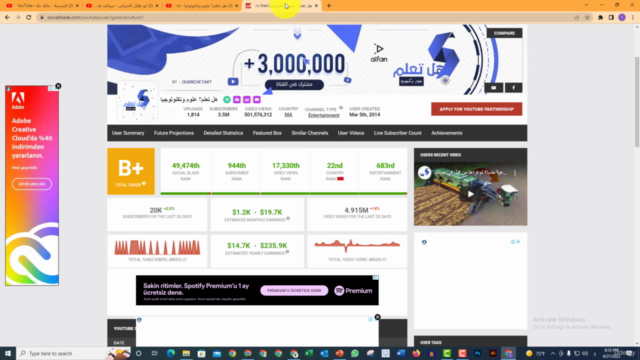The height and width of the screenshot is (360, 640).
Task: Open Illustrator from the taskbar
Action: [x=493, y=353]
